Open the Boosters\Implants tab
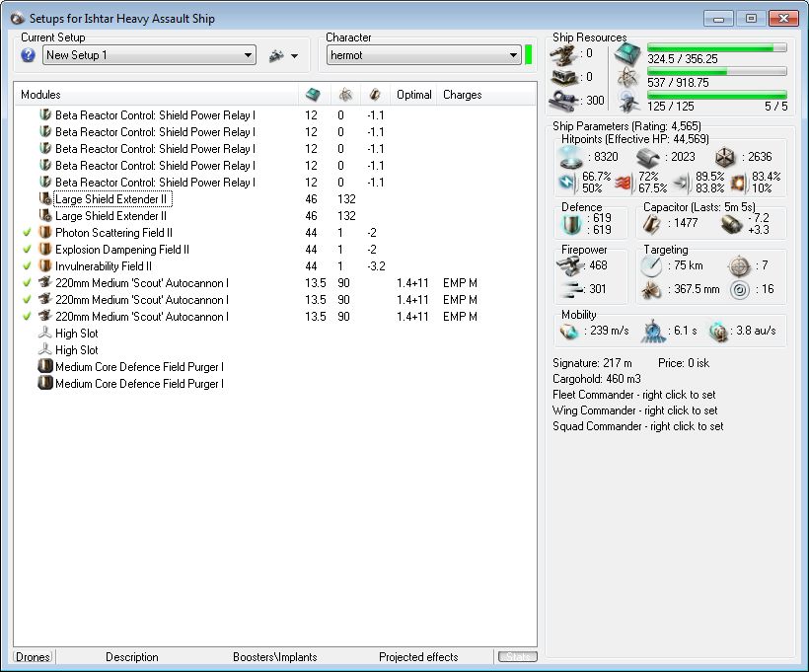The height and width of the screenshot is (672, 809). point(275,657)
